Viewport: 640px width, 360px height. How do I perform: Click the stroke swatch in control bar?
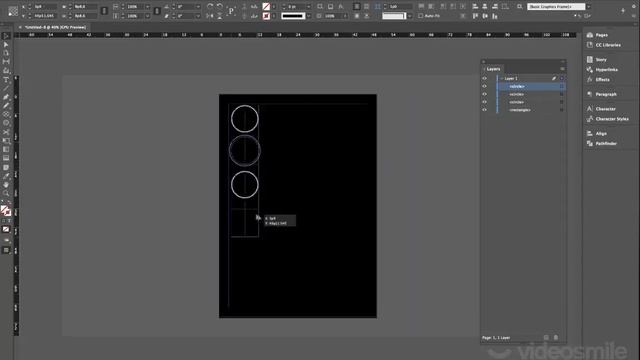(x=266, y=16)
